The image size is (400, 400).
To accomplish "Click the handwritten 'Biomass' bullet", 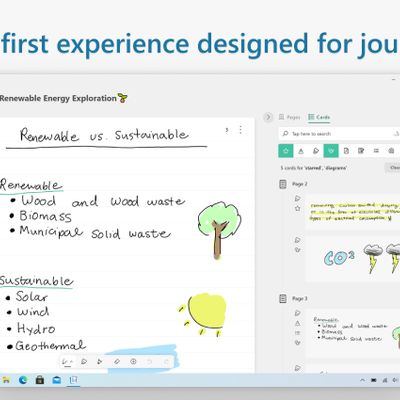I will (x=46, y=216).
